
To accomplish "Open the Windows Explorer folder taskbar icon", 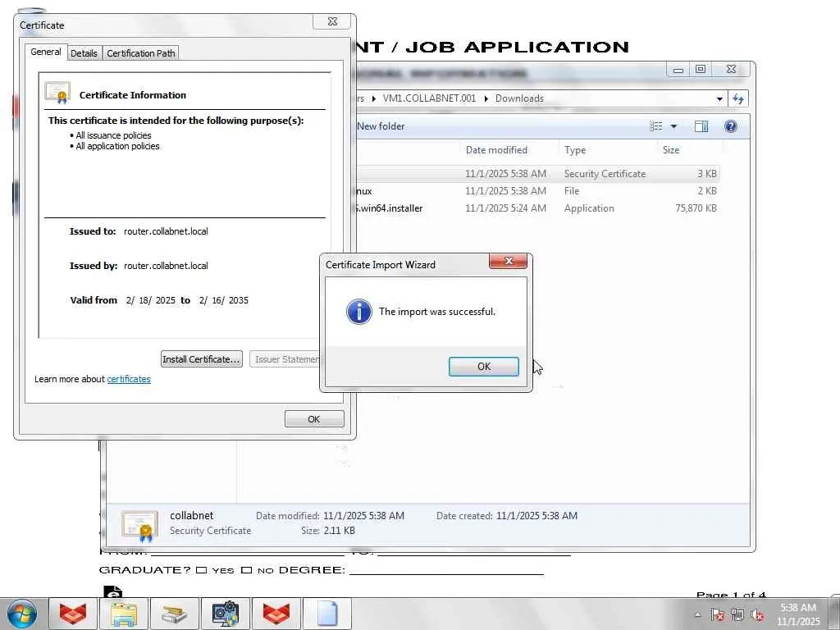I will point(123,614).
